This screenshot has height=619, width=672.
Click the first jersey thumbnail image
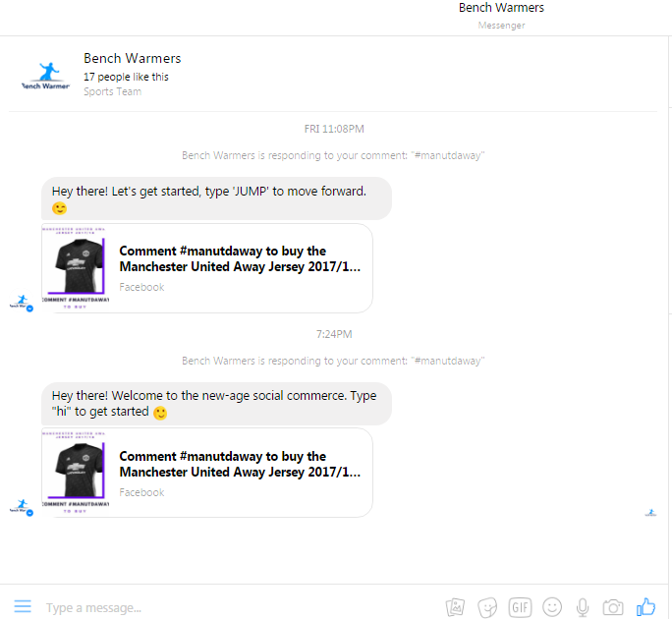(x=77, y=267)
